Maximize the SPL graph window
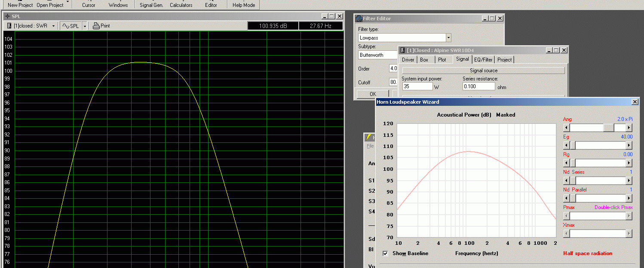Viewport: 644px width, 268px height. coord(331,16)
